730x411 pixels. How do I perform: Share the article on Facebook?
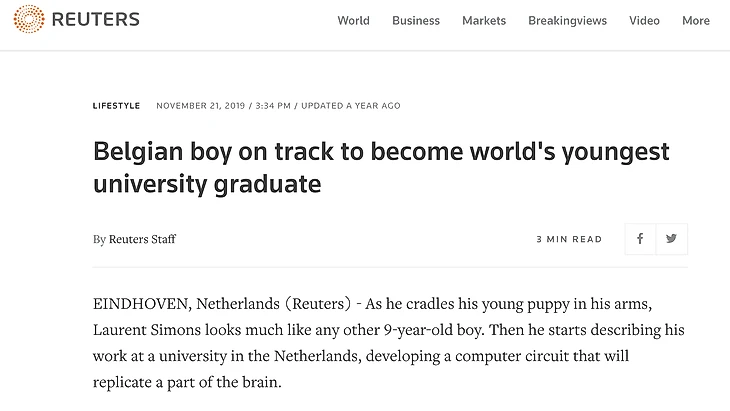(640, 239)
